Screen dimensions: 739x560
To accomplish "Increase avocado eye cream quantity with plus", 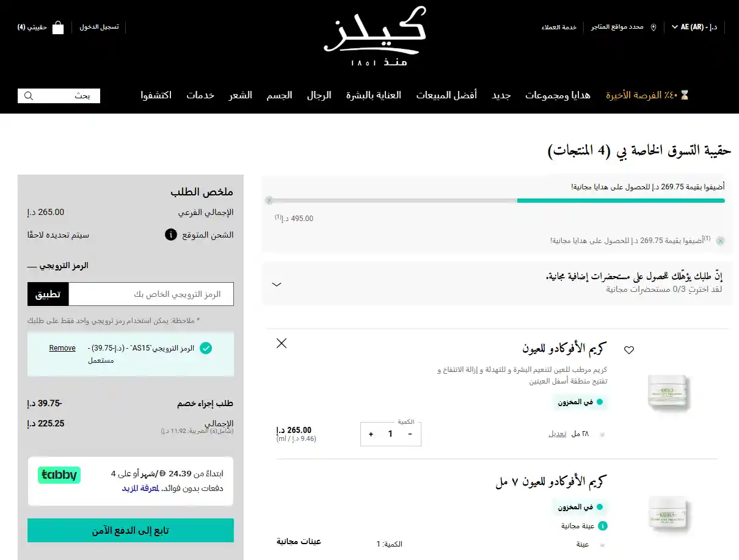I will coord(371,434).
